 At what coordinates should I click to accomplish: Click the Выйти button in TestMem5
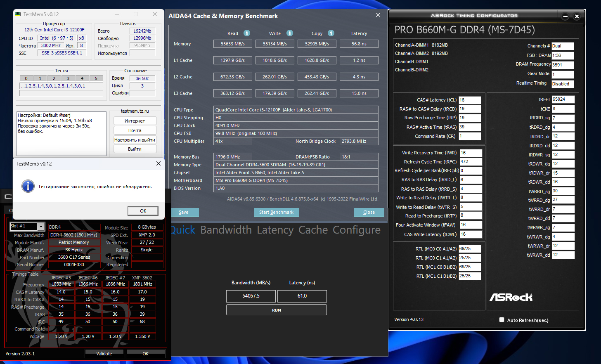pos(135,149)
